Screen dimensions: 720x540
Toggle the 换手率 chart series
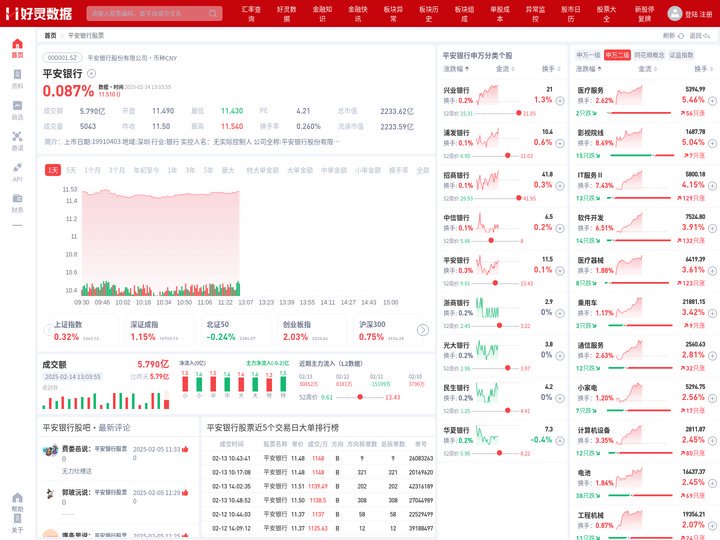point(399,170)
